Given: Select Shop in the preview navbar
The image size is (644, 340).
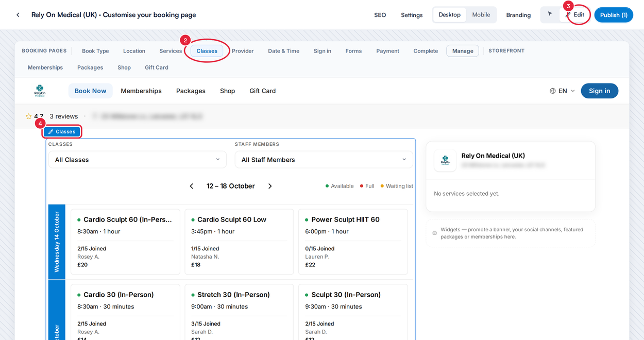Looking at the screenshot, I should click(x=227, y=91).
